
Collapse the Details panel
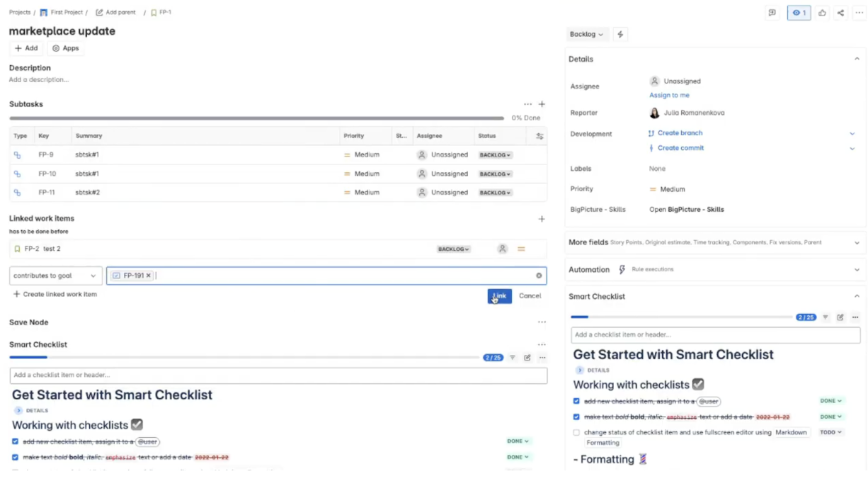coord(856,59)
